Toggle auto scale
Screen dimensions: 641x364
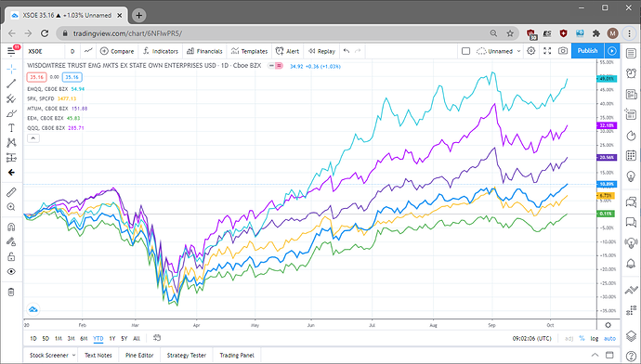click(x=609, y=338)
